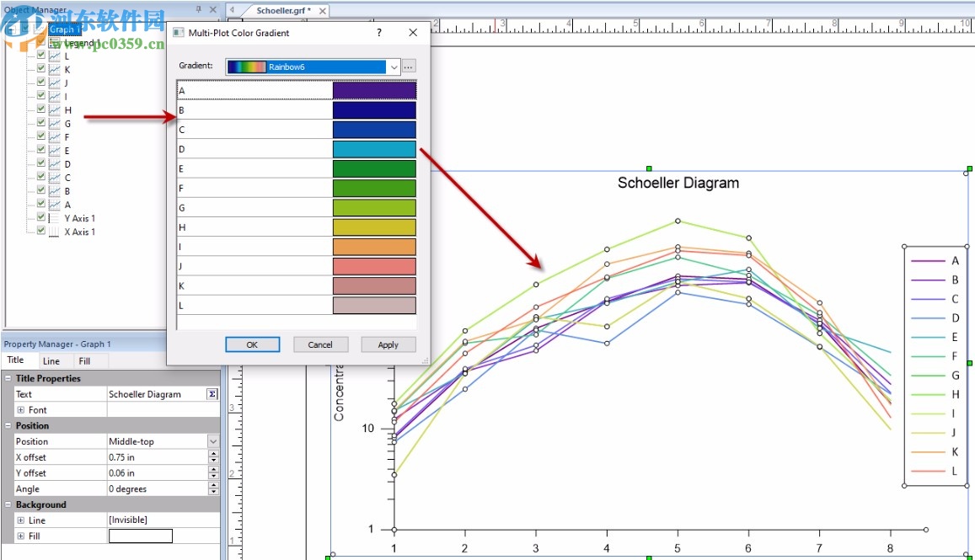Expand the Font properties row

pos(20,410)
